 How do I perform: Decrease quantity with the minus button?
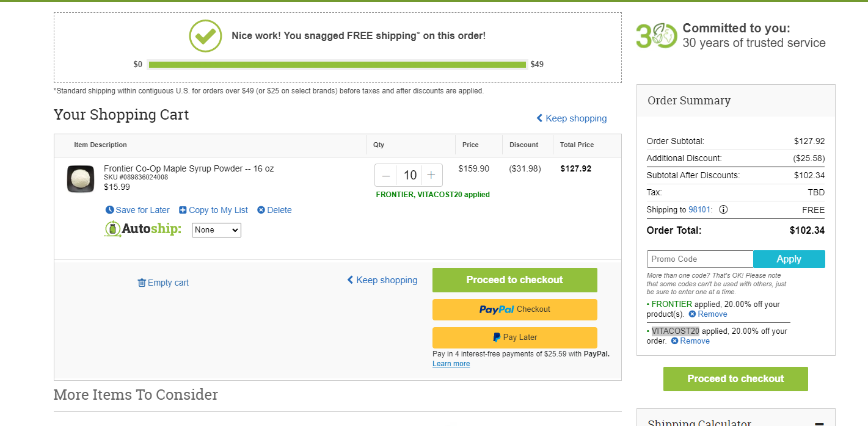click(x=386, y=176)
